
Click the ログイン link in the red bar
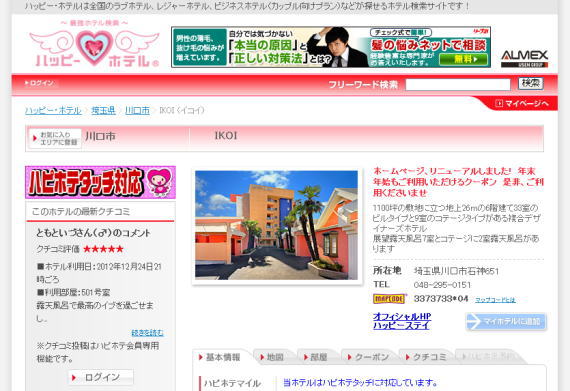(x=39, y=83)
